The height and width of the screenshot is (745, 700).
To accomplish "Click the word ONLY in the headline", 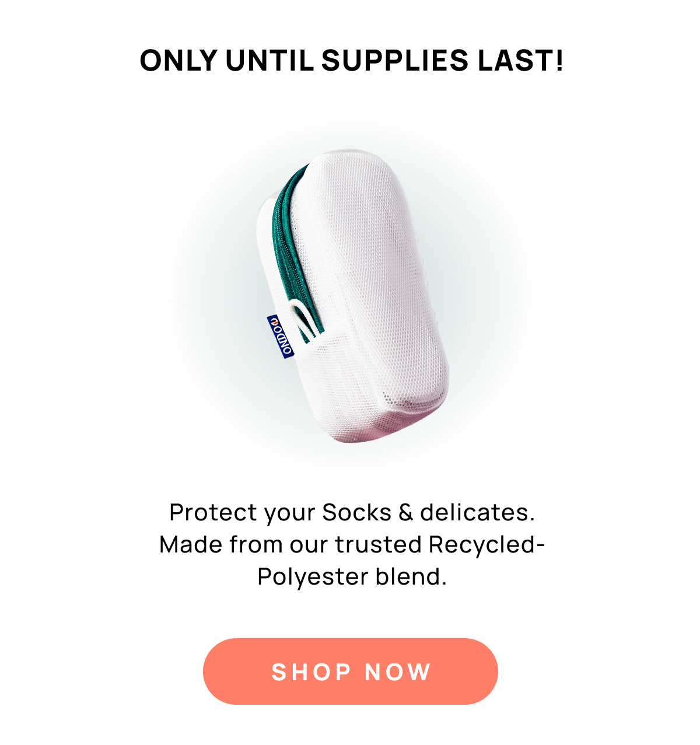I will coord(178,61).
